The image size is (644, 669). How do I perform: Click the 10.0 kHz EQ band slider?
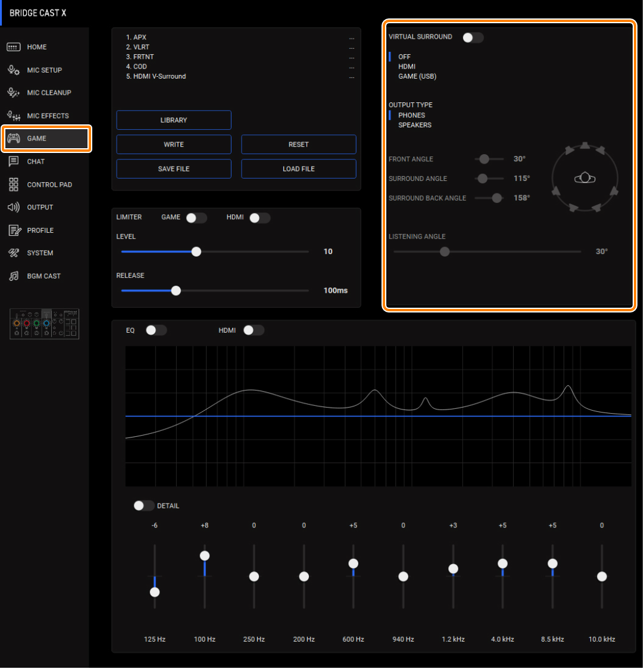[x=602, y=576]
